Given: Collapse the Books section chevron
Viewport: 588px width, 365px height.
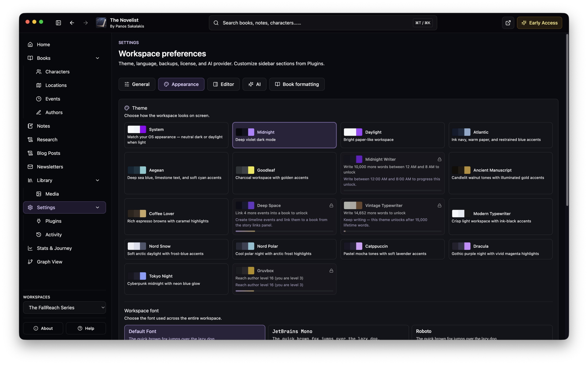Looking at the screenshot, I should tap(97, 58).
